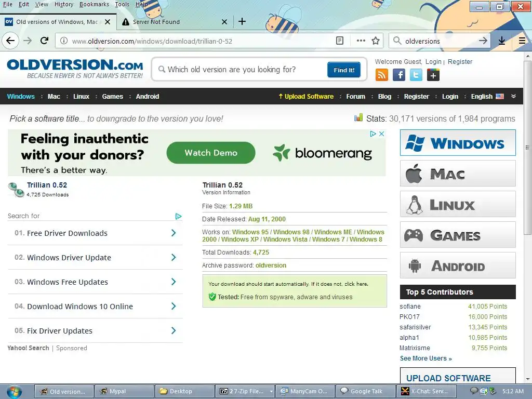Open Windows Driver Update chevron
Screen dimensions: 532x399
tap(174, 257)
